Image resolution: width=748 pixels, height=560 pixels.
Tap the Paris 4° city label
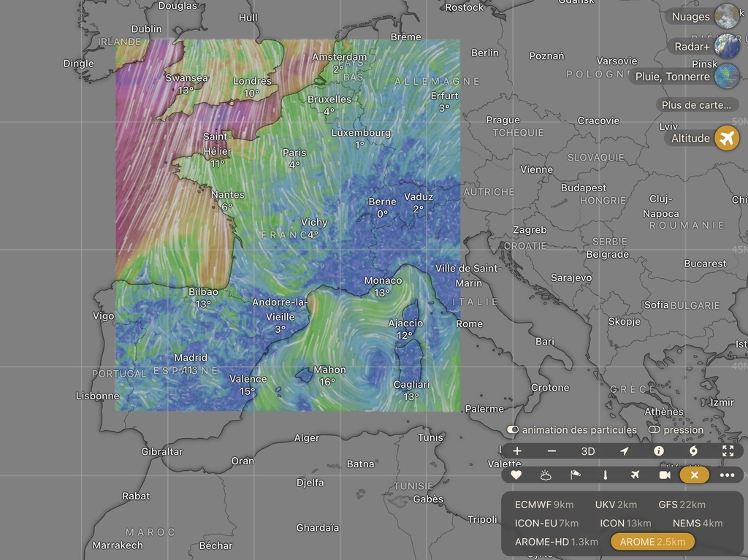[294, 158]
